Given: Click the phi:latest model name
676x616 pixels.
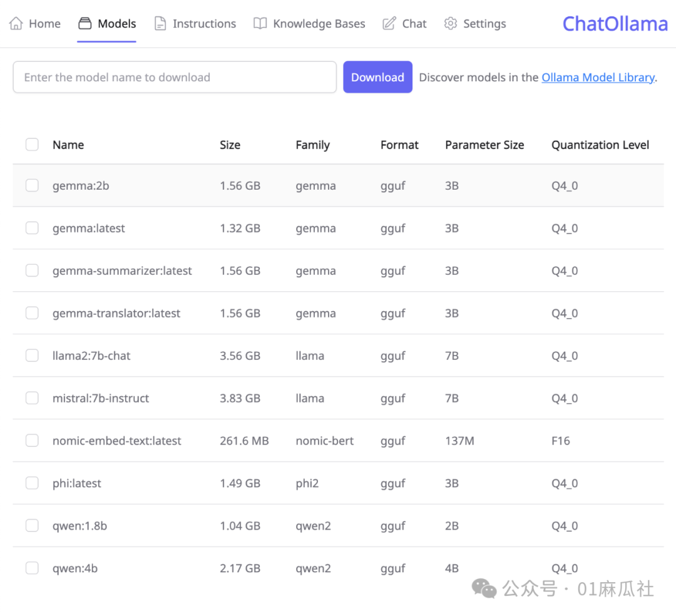Looking at the screenshot, I should 77,483.
